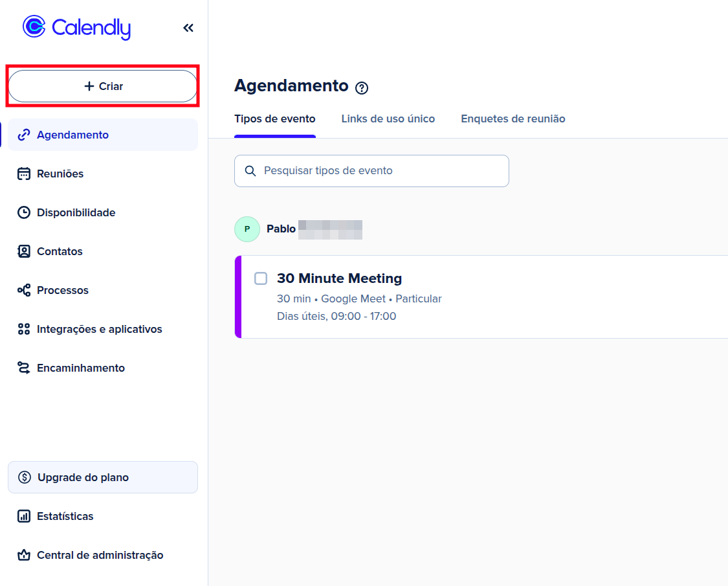The image size is (728, 586).
Task: Select the Disponibilidade clock icon
Action: tap(24, 212)
